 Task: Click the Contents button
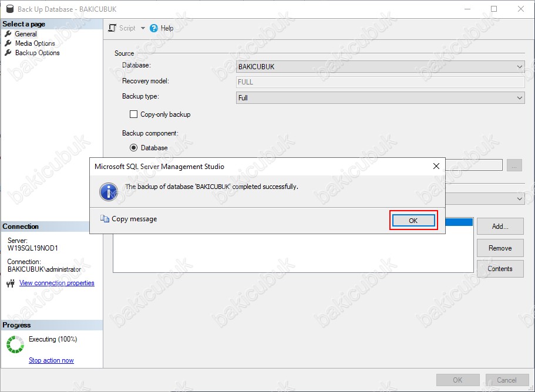point(500,269)
